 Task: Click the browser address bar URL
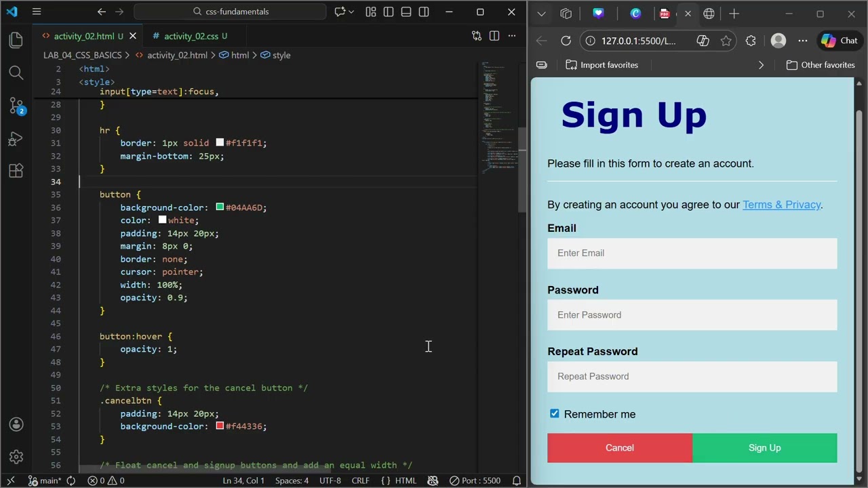tap(639, 41)
